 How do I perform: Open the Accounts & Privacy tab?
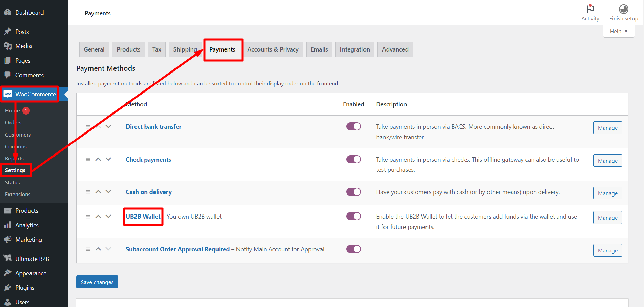(273, 49)
